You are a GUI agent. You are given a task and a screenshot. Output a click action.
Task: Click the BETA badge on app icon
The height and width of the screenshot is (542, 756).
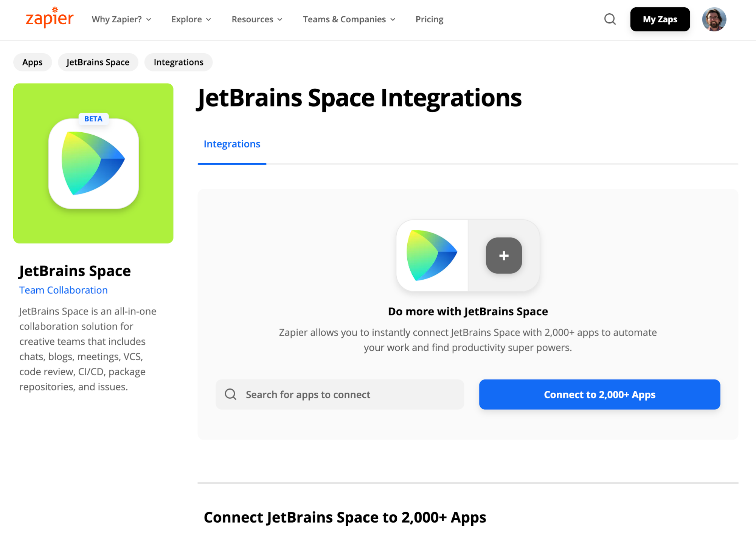[92, 118]
